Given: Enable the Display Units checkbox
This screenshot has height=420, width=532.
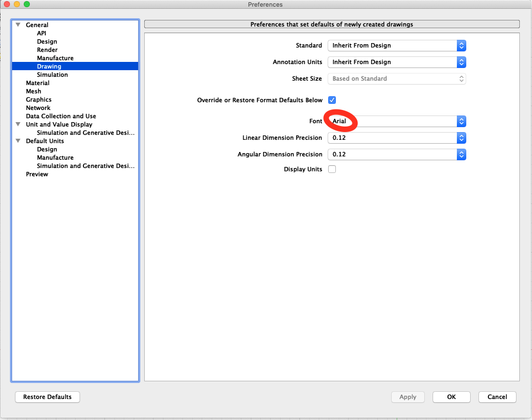Looking at the screenshot, I should (331, 169).
